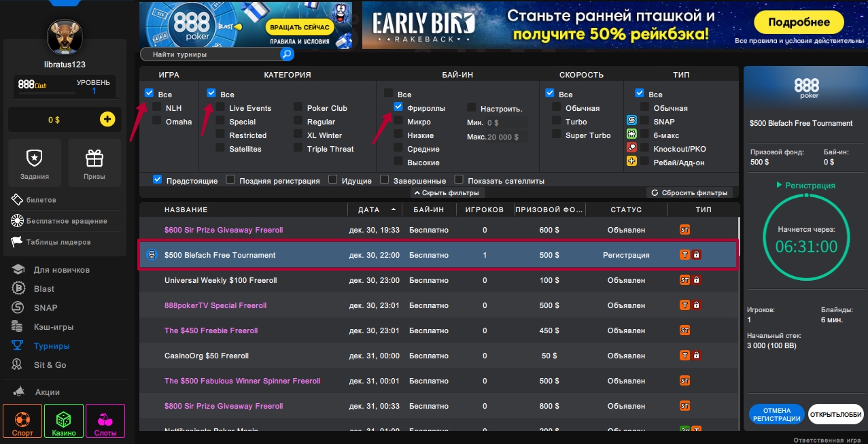This screenshot has width=868, height=444.
Task: Click lock icon in $500 Blefach row
Action: [697, 255]
